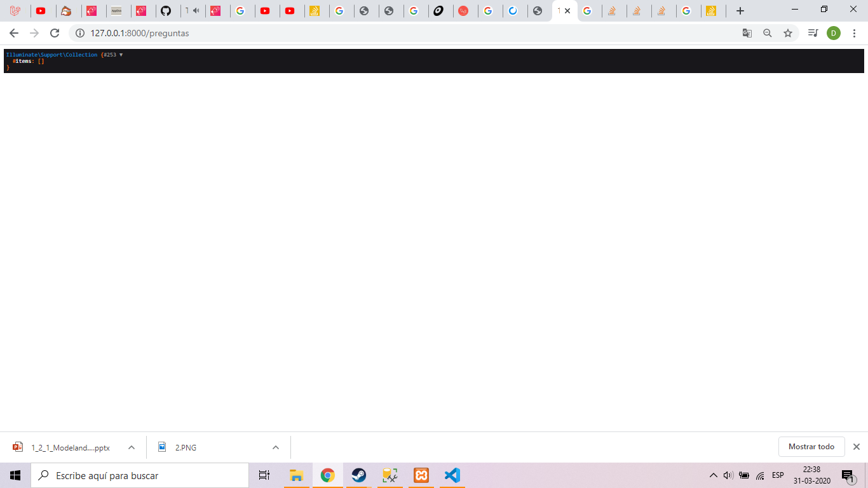Click the #items property in the dump
The image size is (868, 488).
tap(22, 61)
